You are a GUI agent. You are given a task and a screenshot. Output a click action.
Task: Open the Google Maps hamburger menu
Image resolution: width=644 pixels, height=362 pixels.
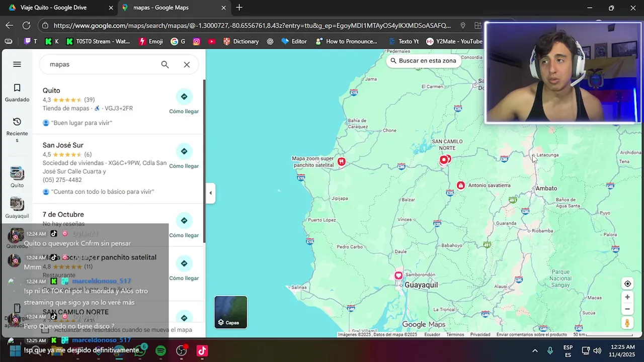pos(17,64)
